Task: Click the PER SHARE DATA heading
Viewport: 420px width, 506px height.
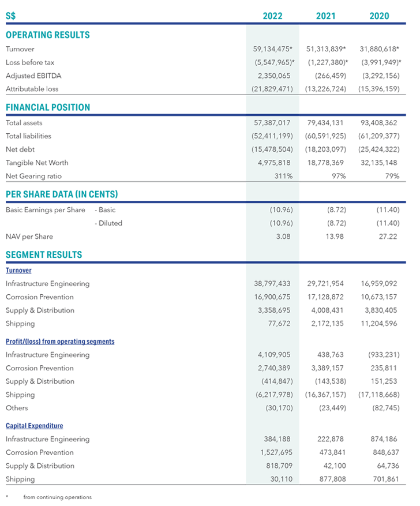Action: tap(62, 194)
